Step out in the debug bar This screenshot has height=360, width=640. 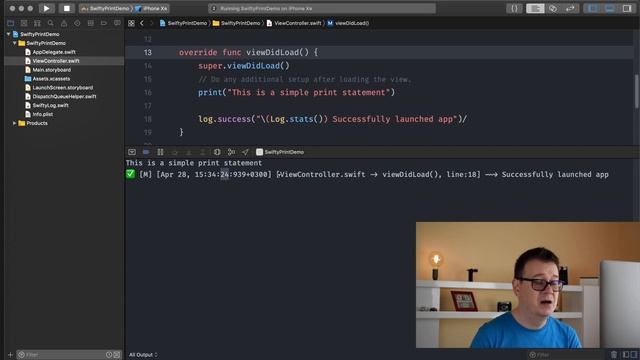pos(202,152)
